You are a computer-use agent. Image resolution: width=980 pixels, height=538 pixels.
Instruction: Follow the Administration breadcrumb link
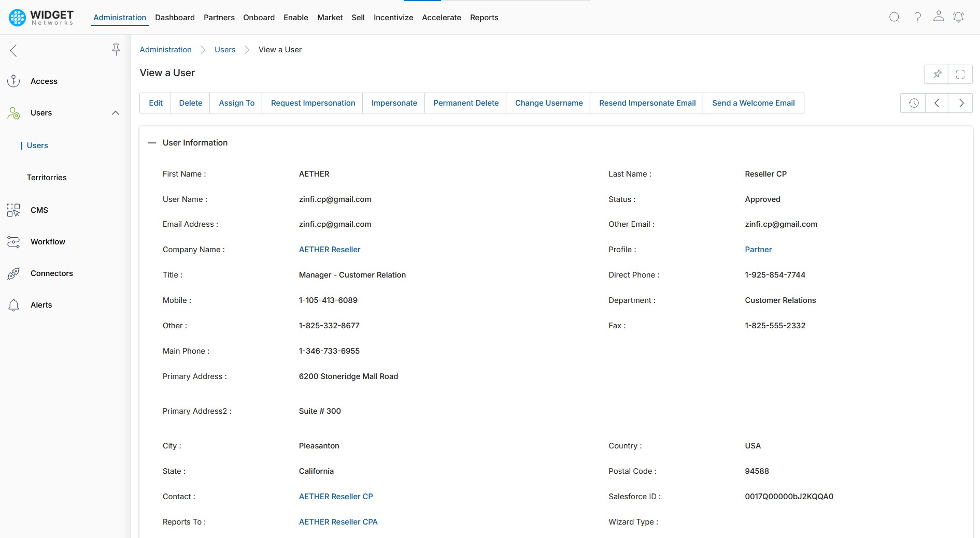click(166, 50)
